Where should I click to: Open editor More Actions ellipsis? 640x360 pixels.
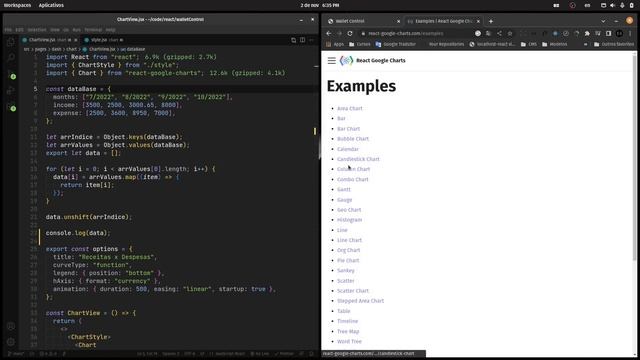click(x=311, y=40)
